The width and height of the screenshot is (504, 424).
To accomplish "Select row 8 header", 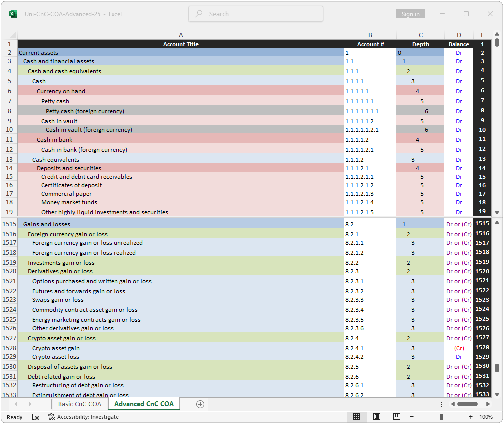I will click(x=9, y=111).
